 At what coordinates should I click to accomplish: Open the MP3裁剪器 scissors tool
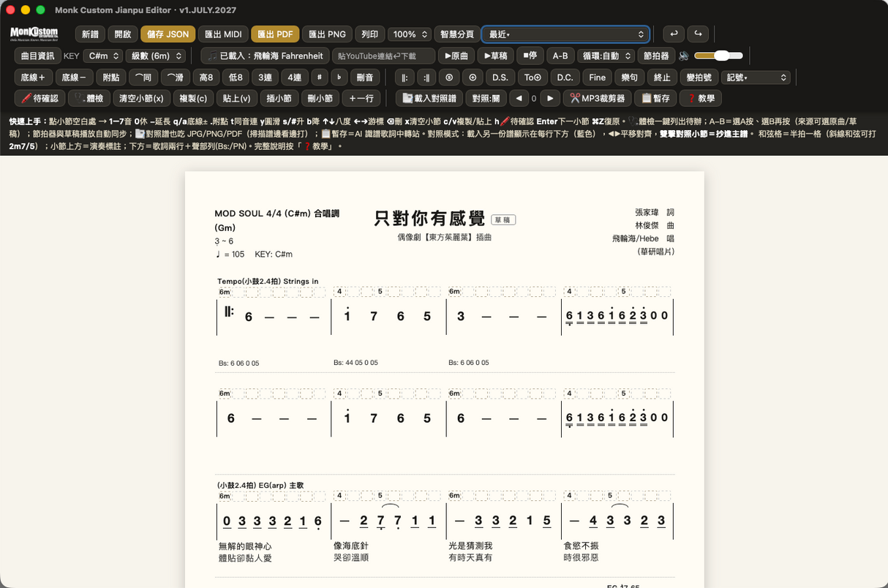(x=597, y=98)
